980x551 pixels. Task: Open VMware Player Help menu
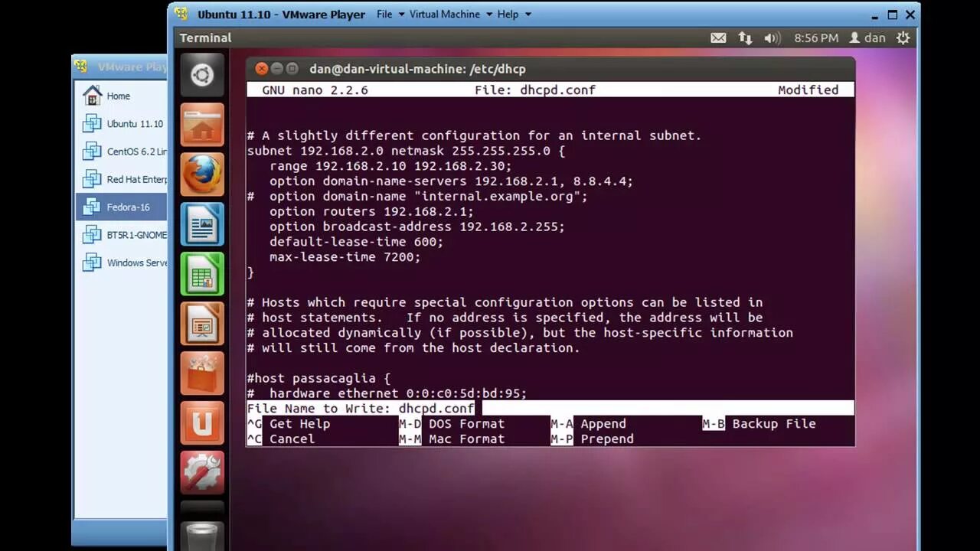[x=513, y=14]
